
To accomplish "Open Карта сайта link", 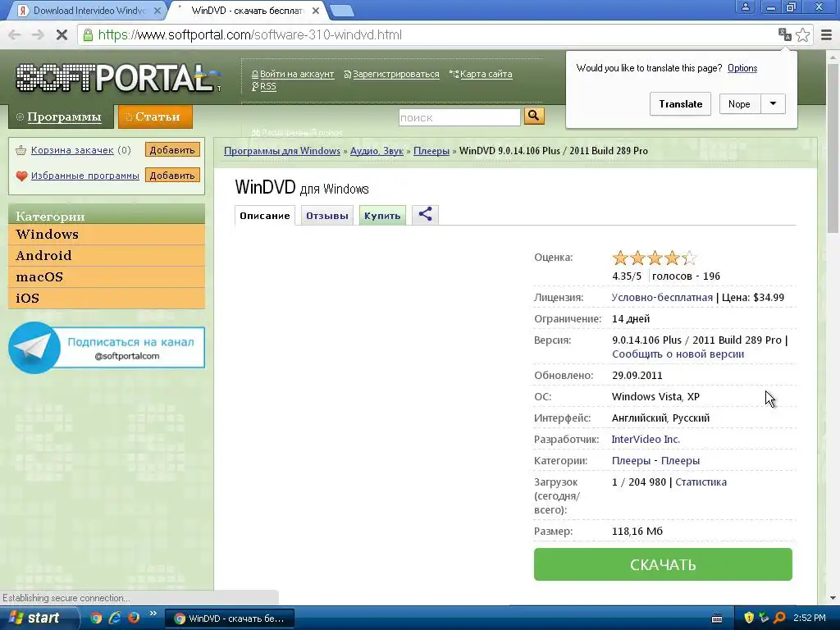I will click(x=486, y=74).
